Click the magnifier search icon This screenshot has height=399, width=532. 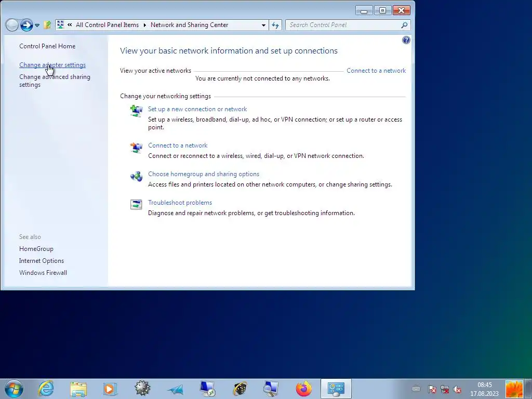404,25
